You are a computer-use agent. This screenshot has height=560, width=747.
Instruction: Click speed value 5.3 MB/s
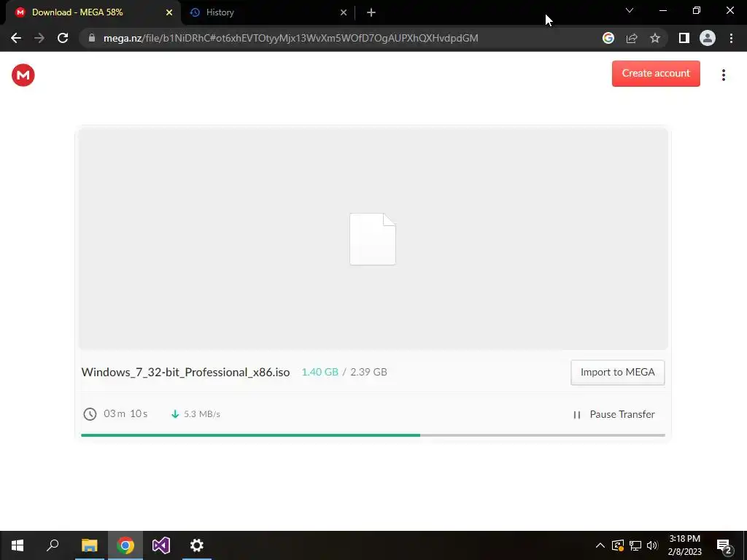pos(202,414)
